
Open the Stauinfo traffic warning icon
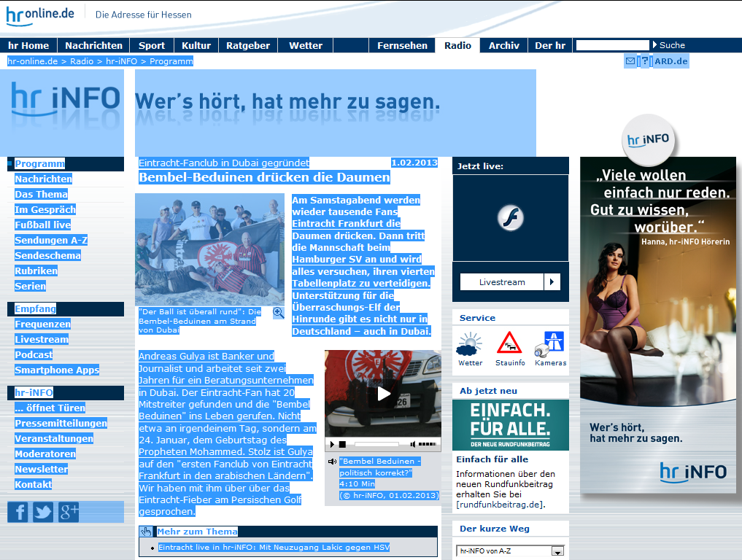point(510,348)
